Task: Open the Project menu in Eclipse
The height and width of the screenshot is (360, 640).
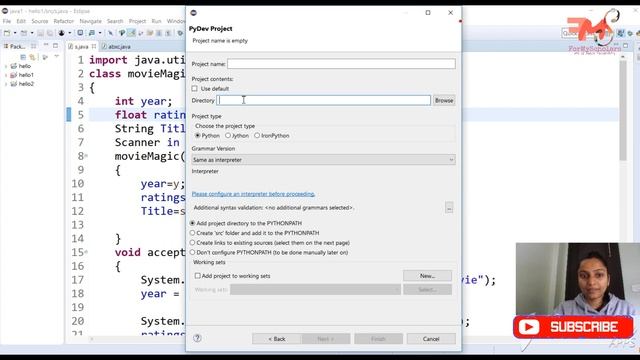Action: click(x=138, y=21)
